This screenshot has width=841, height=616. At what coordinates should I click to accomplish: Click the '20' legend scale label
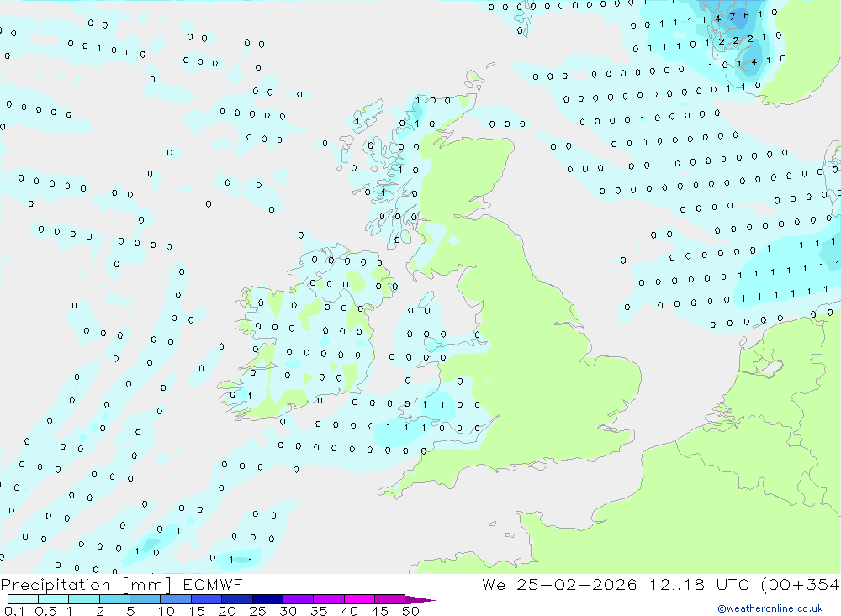(227, 611)
